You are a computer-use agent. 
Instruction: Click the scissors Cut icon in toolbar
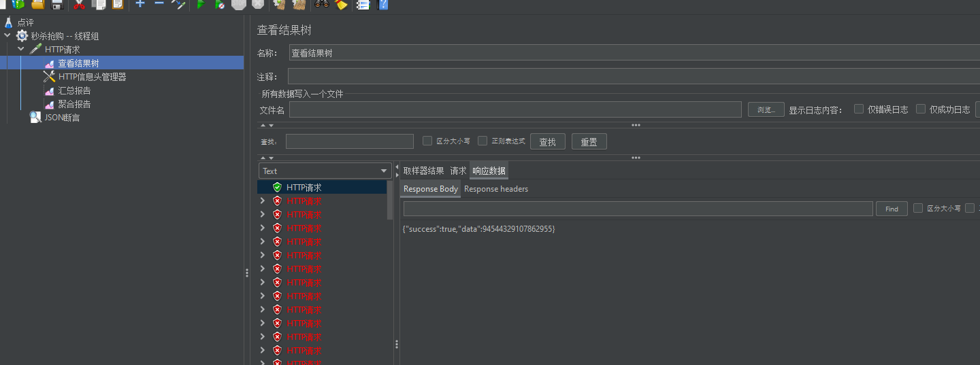coord(79,4)
